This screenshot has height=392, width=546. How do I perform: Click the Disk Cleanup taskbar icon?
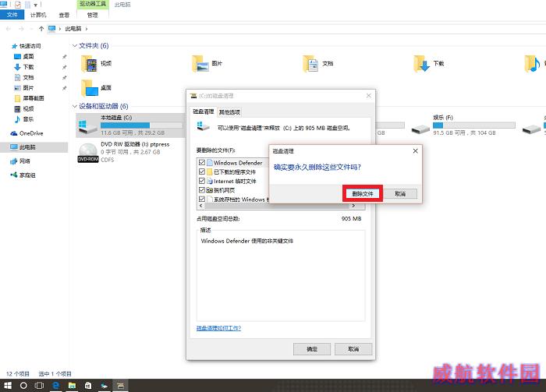coord(120,386)
